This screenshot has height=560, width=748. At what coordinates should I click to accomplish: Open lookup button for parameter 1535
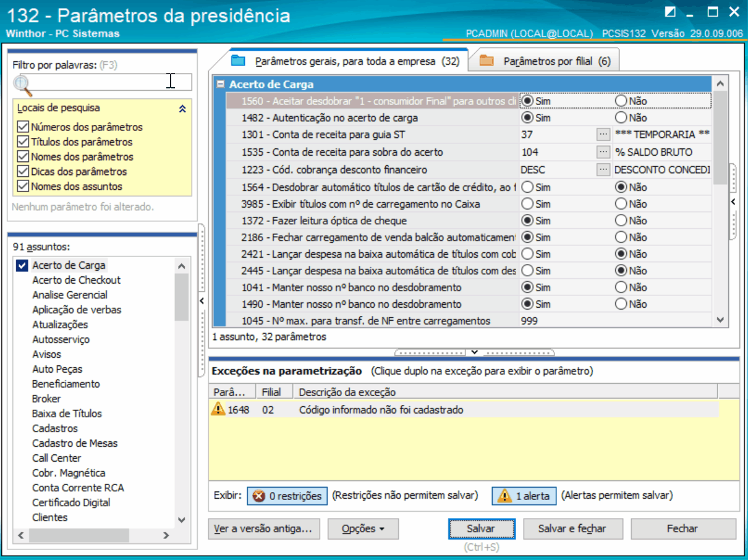point(603,151)
